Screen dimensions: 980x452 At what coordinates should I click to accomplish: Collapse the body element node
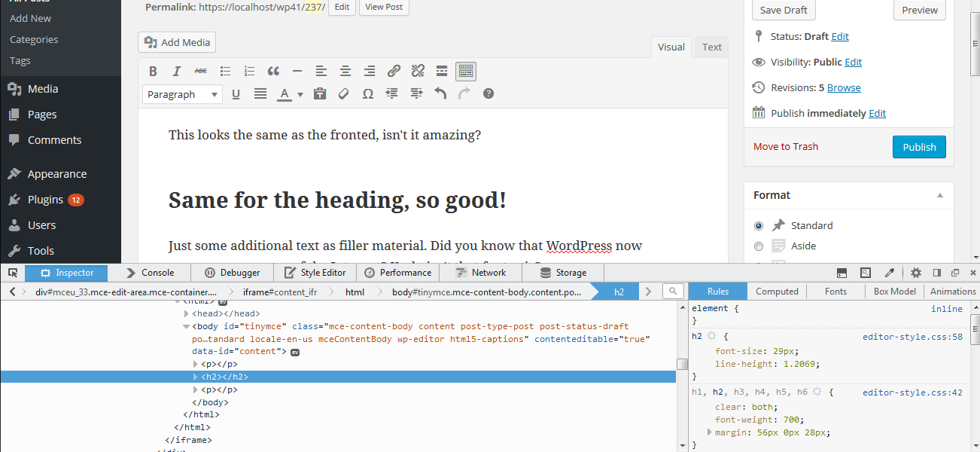point(187,326)
